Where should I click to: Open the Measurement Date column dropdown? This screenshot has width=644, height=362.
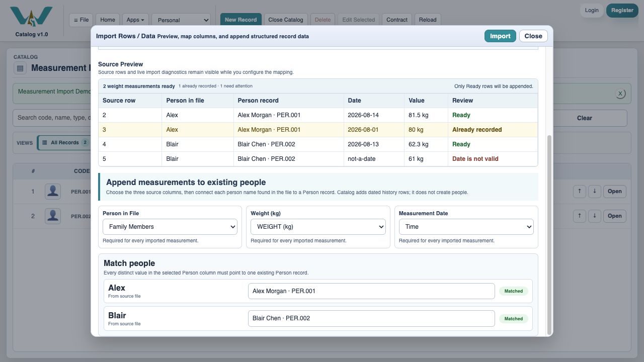point(466,227)
